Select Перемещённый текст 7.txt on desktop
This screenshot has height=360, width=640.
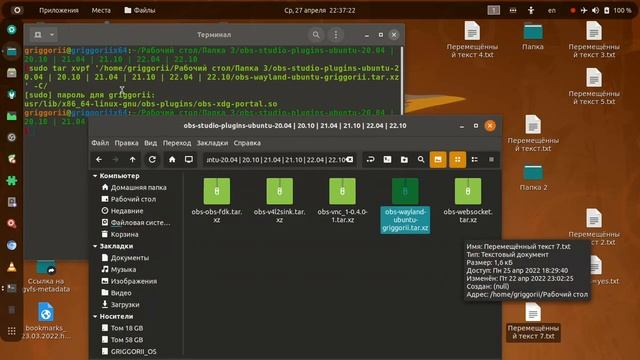coord(533,323)
